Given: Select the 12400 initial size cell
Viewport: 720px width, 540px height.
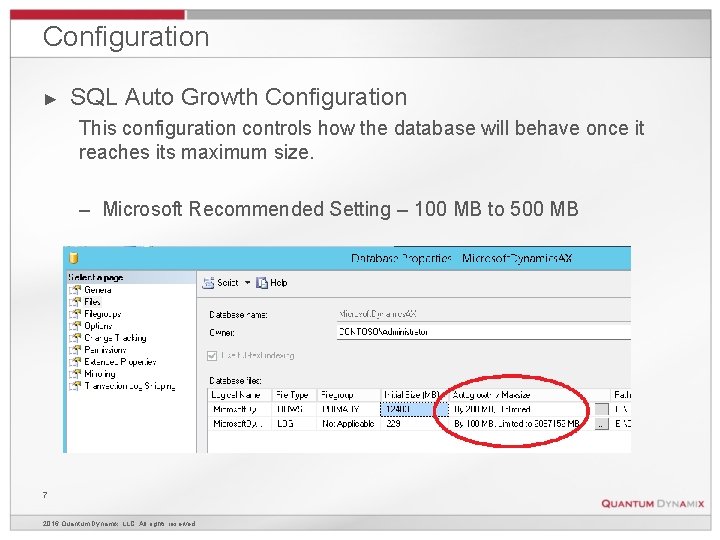Looking at the screenshot, I should [x=414, y=409].
